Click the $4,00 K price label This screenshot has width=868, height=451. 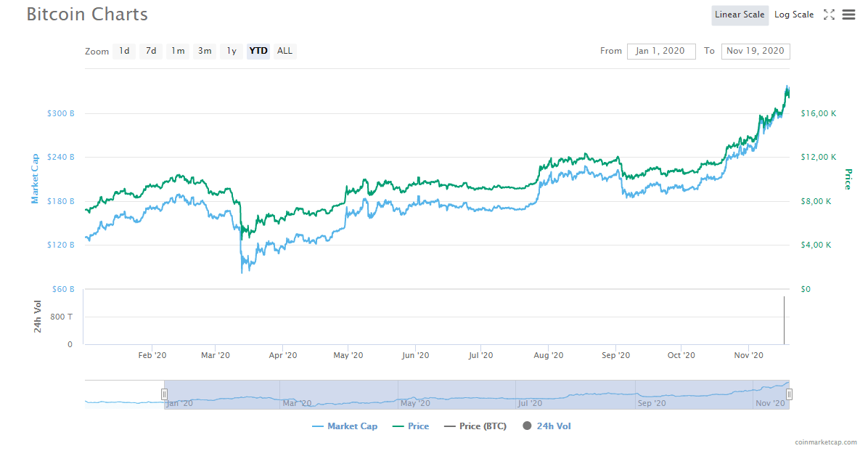[x=816, y=245]
